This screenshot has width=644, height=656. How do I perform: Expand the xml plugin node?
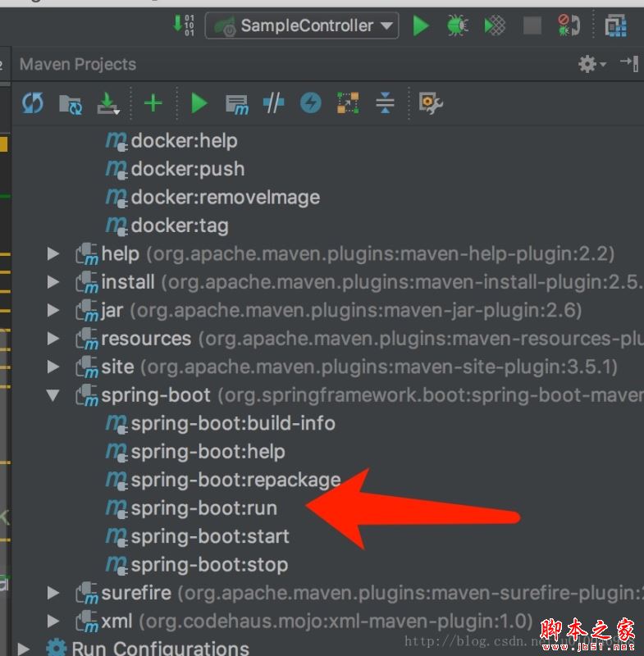pos(53,621)
